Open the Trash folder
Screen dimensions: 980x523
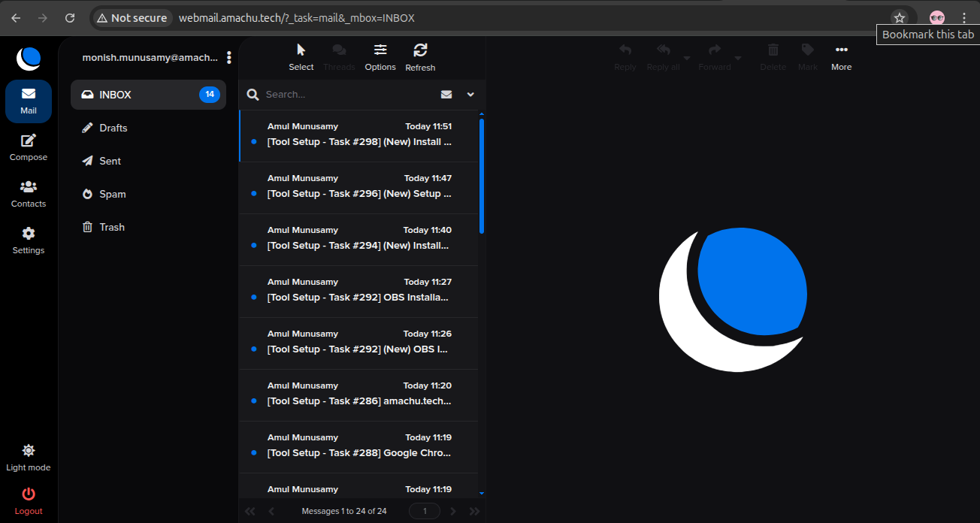(x=112, y=227)
